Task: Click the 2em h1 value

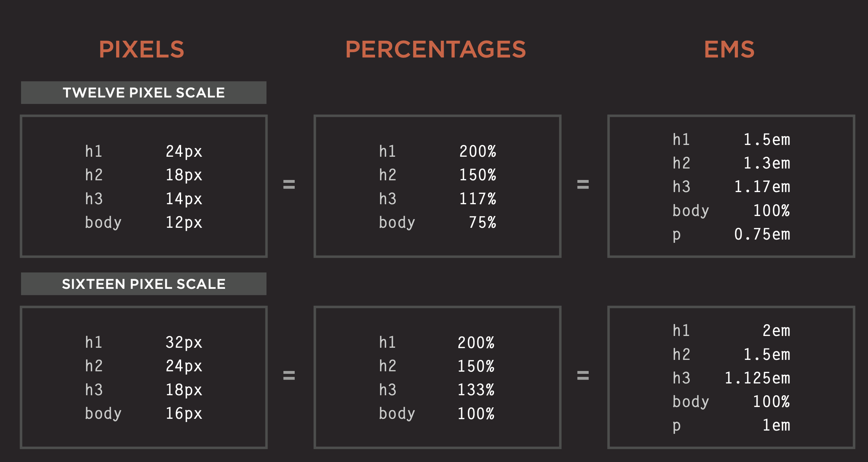Action: pyautogui.click(x=776, y=331)
